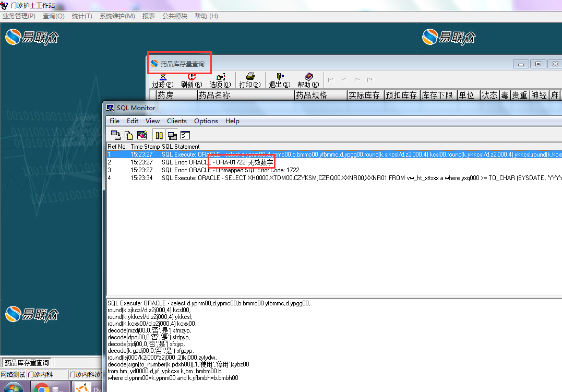Screen dimensions: 562x392
Task: Toggle the yellow pause button in SQL Monitor
Action: tap(159, 135)
